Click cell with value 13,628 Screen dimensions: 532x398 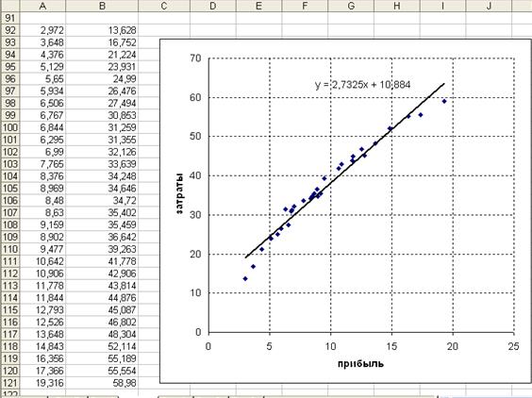102,30
